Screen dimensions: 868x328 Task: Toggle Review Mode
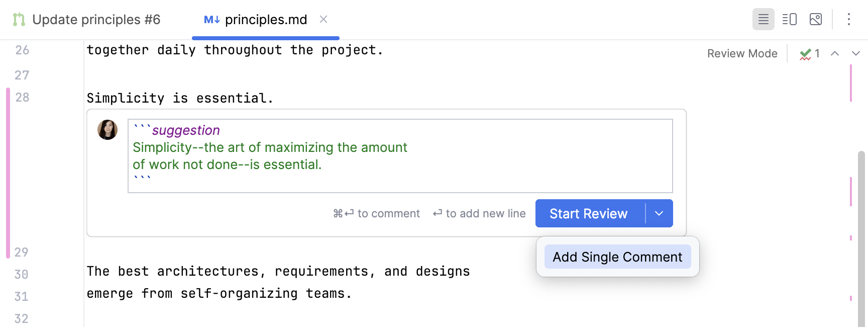tap(742, 53)
